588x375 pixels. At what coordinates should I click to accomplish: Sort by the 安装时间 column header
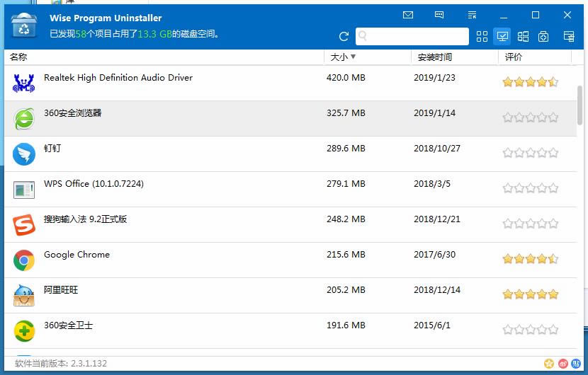click(x=435, y=57)
